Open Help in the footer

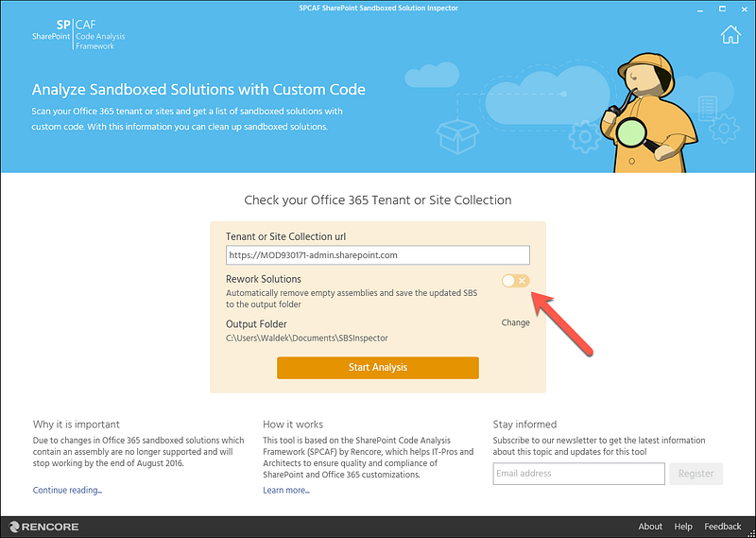pyautogui.click(x=683, y=527)
